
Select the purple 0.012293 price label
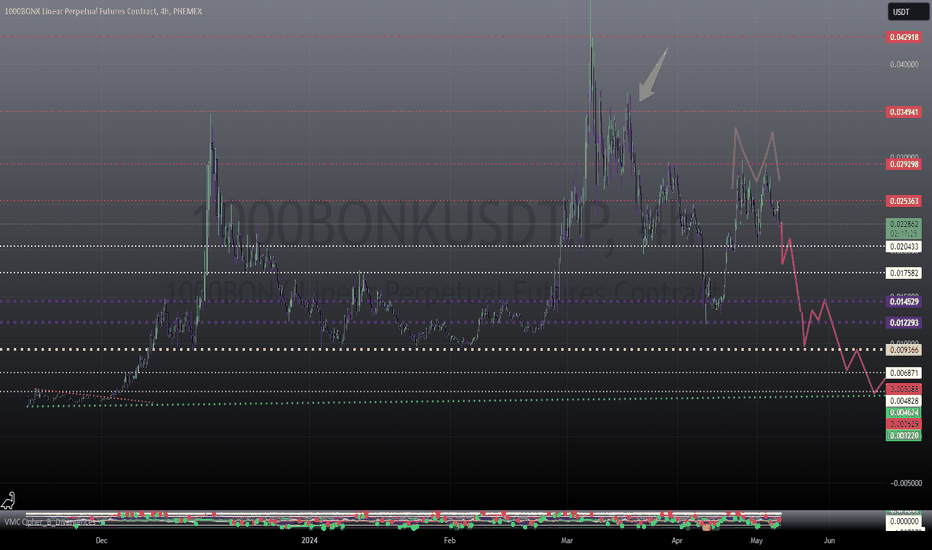903,323
